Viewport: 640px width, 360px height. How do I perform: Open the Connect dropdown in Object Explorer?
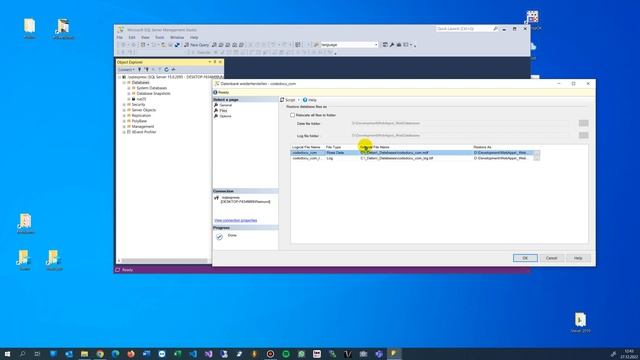coord(126,70)
